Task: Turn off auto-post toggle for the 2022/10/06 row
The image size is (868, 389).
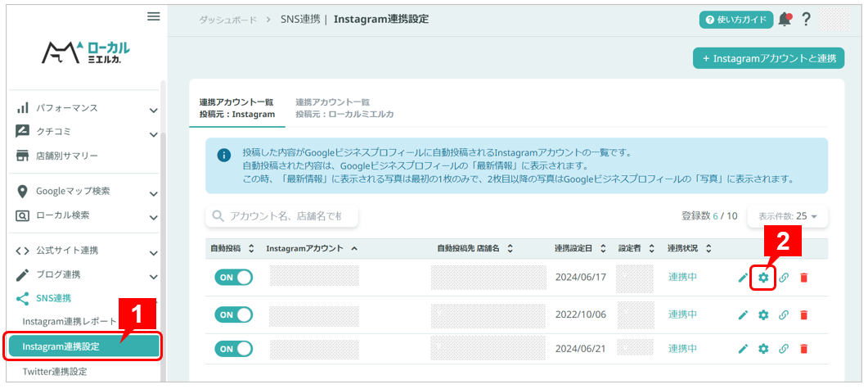Action: (234, 314)
